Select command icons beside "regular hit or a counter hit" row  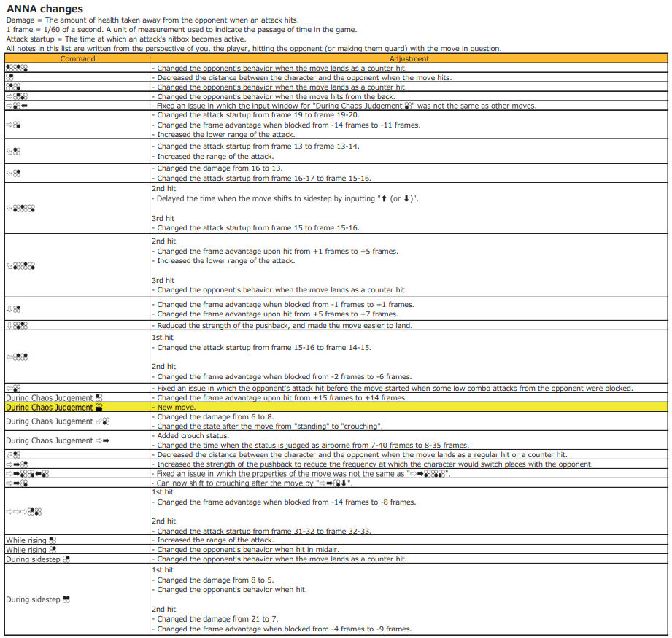click(x=13, y=455)
